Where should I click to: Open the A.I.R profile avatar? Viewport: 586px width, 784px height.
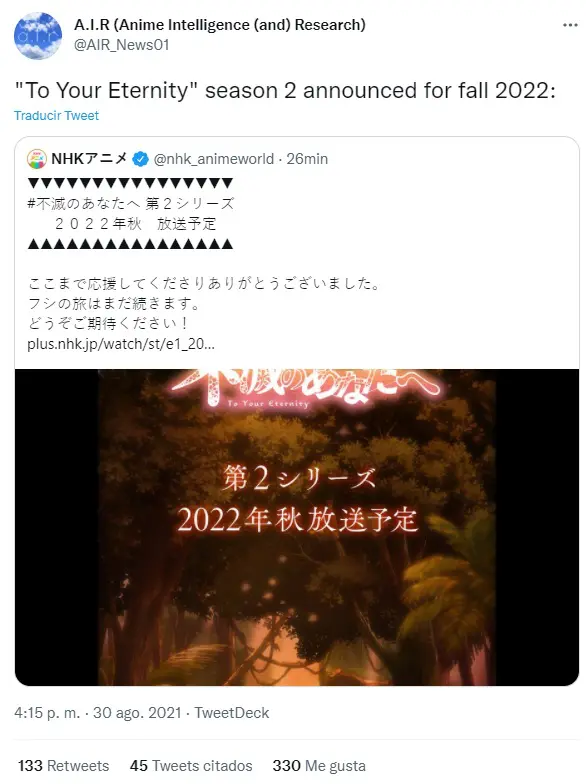click(38, 36)
